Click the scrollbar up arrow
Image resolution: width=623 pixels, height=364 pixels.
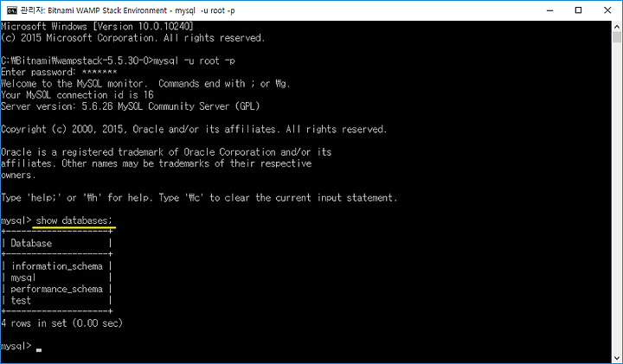click(617, 27)
